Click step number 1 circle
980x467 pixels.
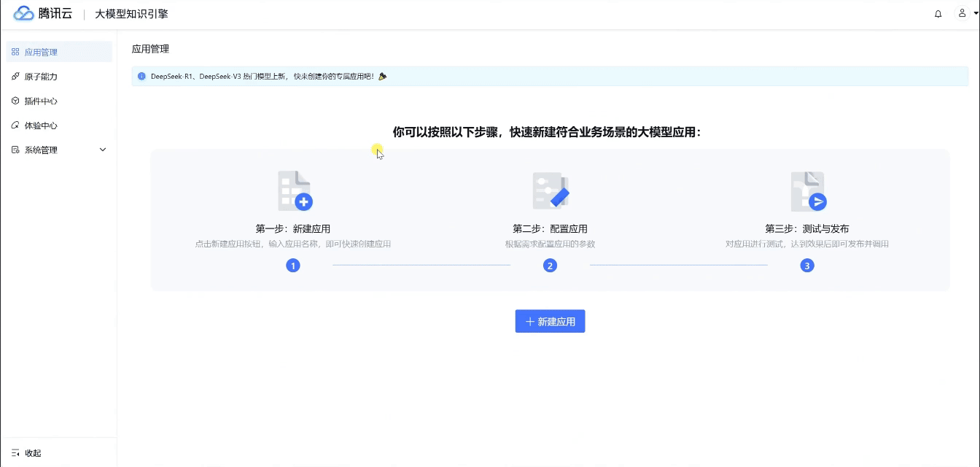click(x=293, y=266)
